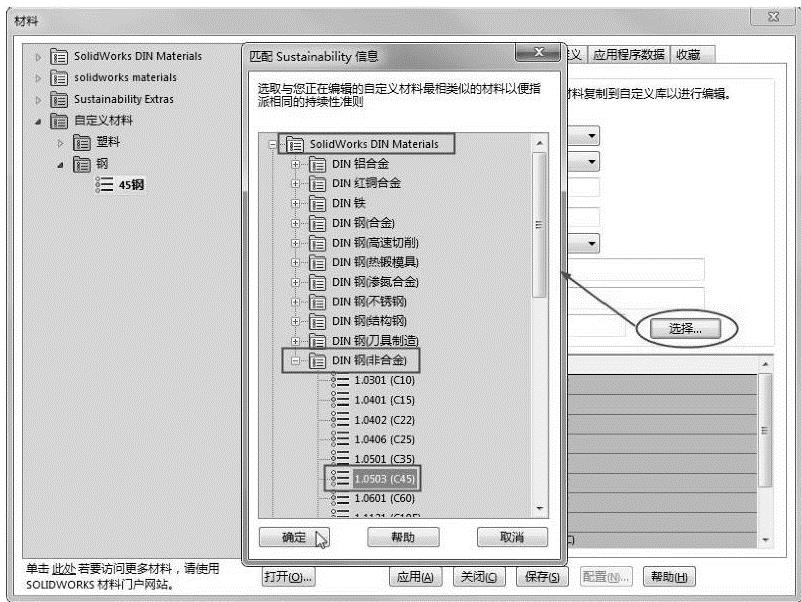Open the 此处 materials portal link

pyautogui.click(x=64, y=569)
